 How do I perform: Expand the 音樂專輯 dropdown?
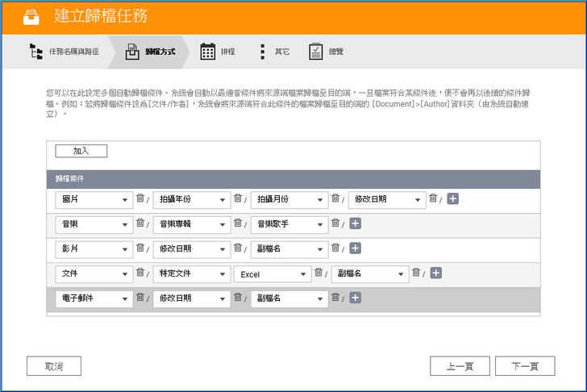tap(191, 223)
